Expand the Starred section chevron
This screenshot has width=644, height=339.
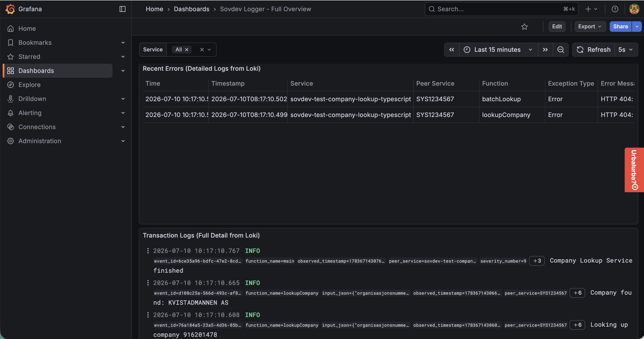123,57
